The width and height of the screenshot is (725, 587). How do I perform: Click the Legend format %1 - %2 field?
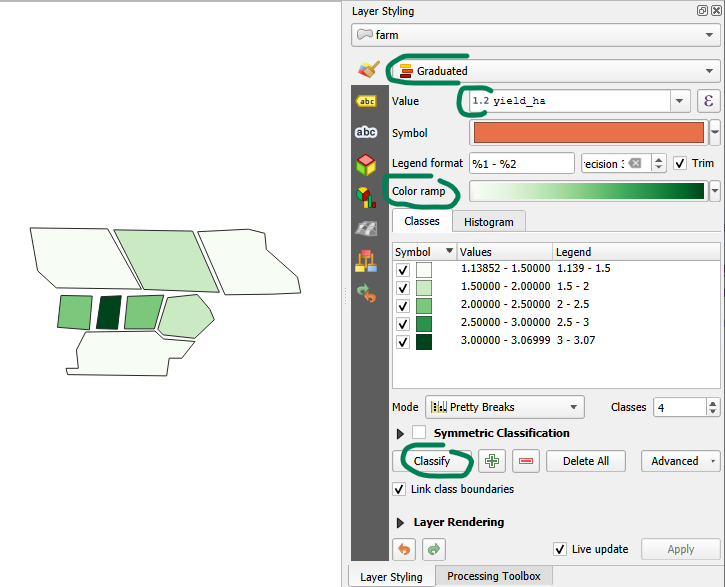pos(522,163)
